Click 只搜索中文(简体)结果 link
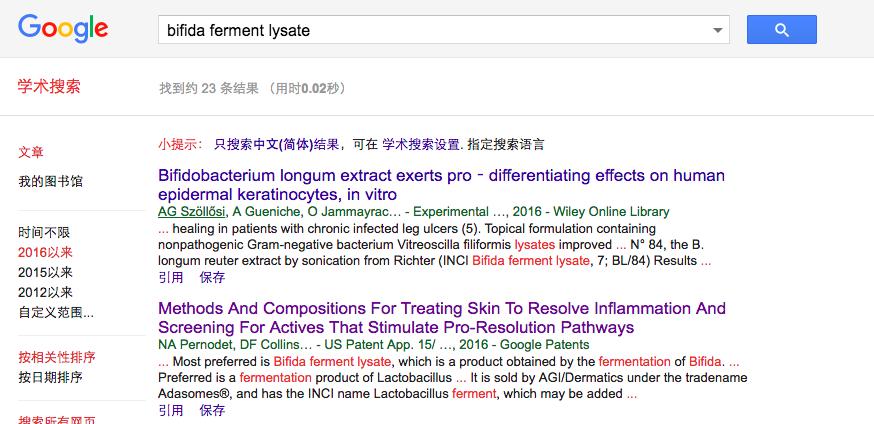 tap(276, 145)
